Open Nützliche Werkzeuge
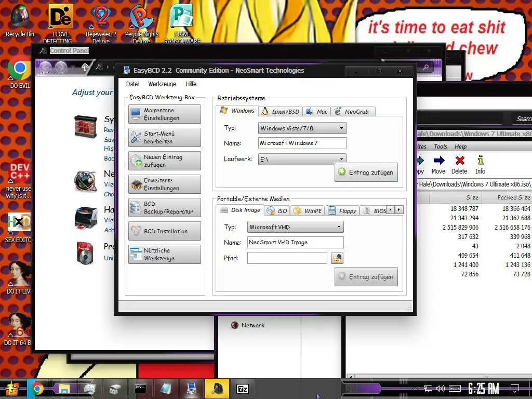The height and width of the screenshot is (399, 532). [165, 255]
